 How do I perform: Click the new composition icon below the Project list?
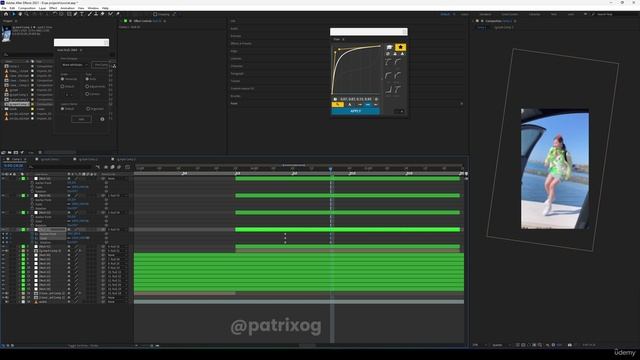(x=16, y=152)
